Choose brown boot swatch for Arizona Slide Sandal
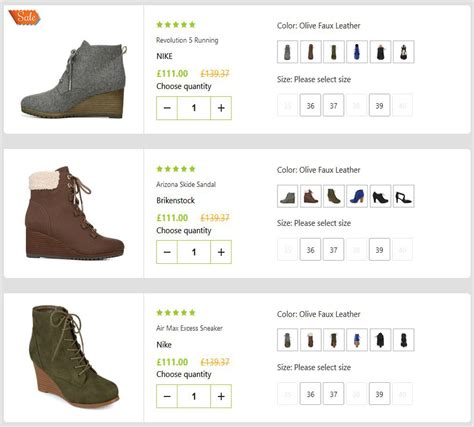This screenshot has height=427, width=474. point(311,196)
